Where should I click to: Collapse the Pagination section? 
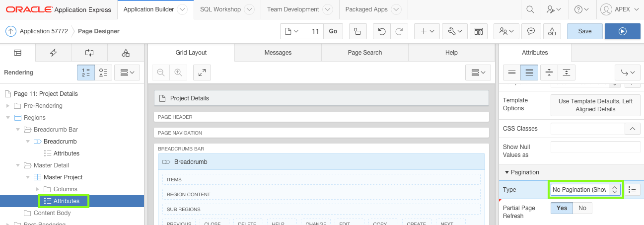point(506,172)
